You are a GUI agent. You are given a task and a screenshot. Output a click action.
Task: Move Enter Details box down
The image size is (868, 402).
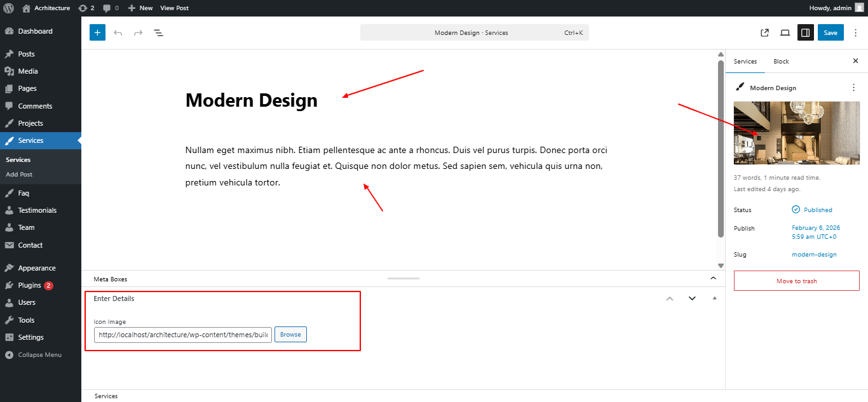[x=692, y=298]
